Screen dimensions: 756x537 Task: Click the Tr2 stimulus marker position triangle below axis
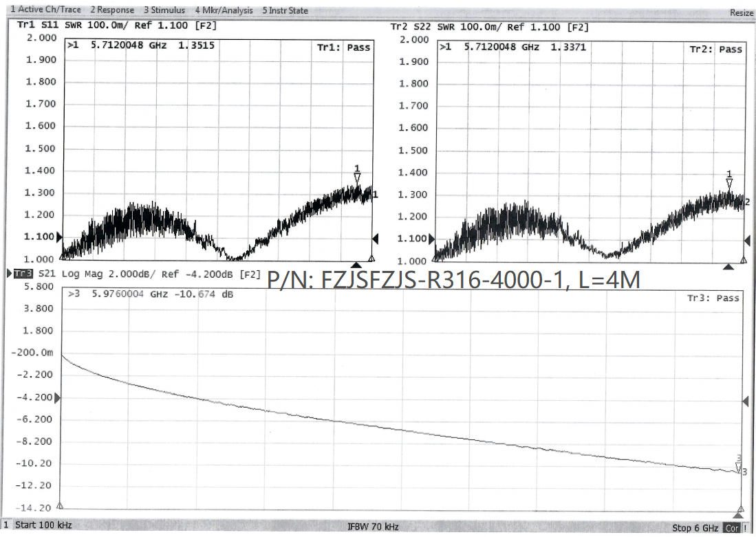728,267
